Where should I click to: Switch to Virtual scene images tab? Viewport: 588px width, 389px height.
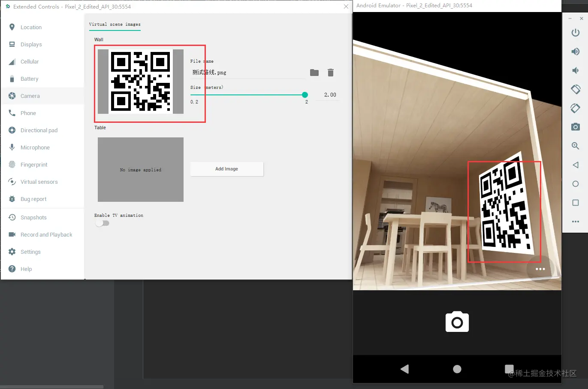(115, 24)
